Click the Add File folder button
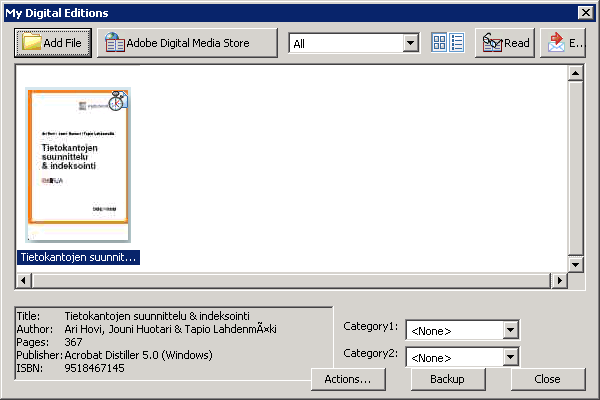This screenshot has width=600, height=400. click(x=53, y=43)
